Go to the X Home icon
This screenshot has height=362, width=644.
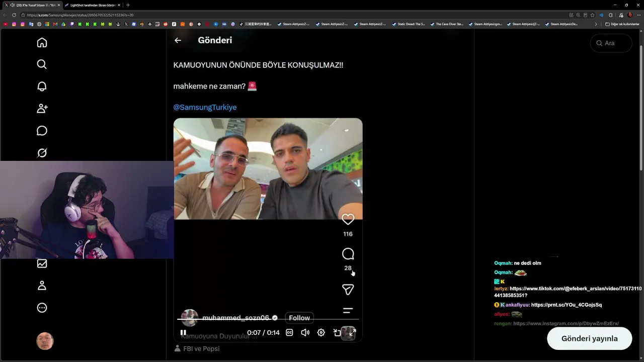[x=42, y=43]
